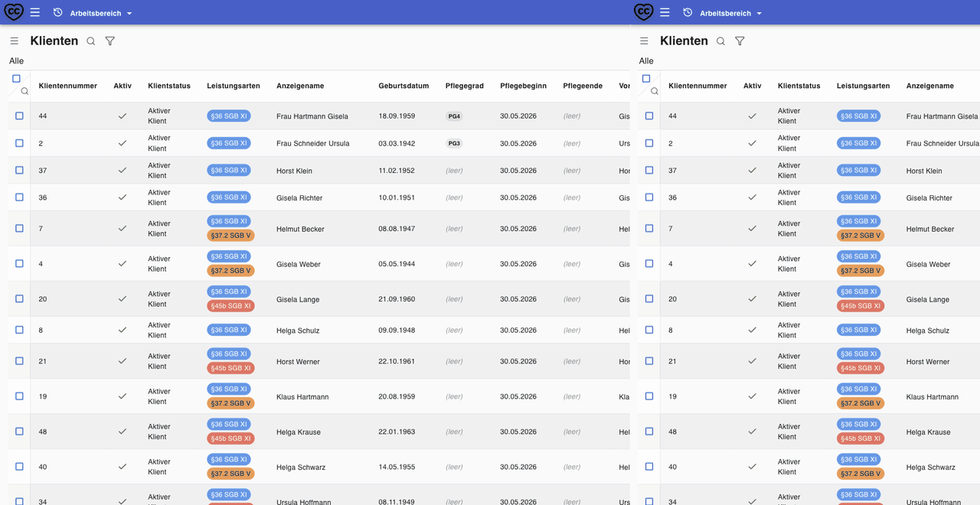Open the filter funnel in the left window
The height and width of the screenshot is (505, 980).
(110, 41)
